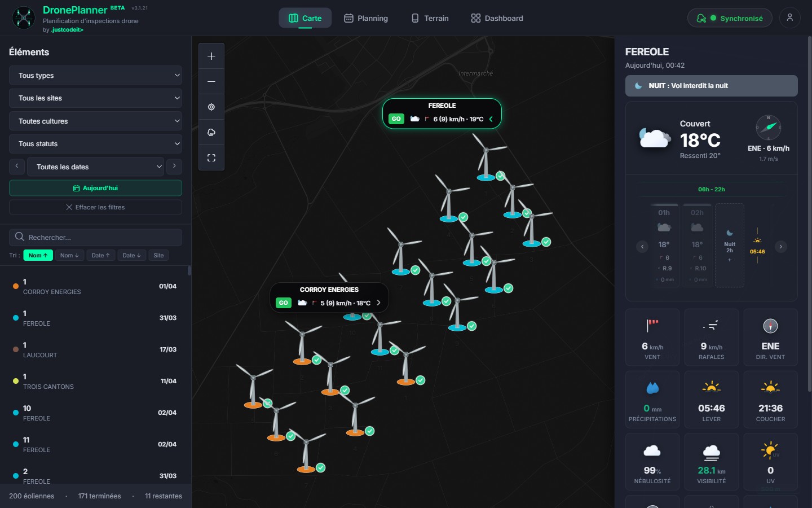The height and width of the screenshot is (508, 812).
Task: Sort the list by Site
Action: (x=158, y=255)
